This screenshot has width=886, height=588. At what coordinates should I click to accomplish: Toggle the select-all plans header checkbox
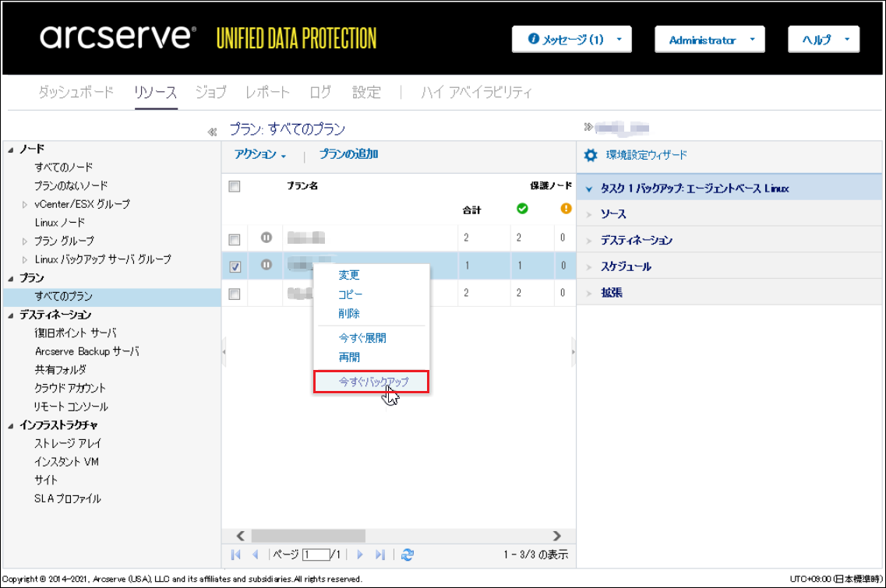point(235,186)
